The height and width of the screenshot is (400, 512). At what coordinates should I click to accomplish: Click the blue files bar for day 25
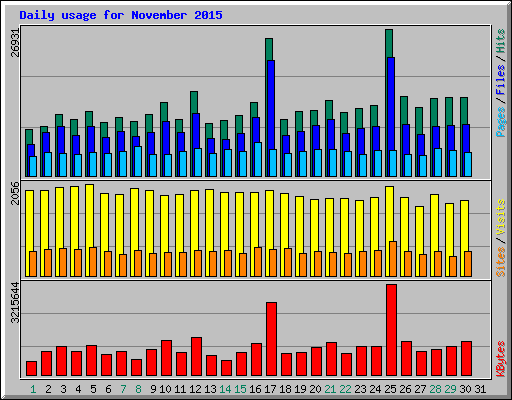coord(391,103)
